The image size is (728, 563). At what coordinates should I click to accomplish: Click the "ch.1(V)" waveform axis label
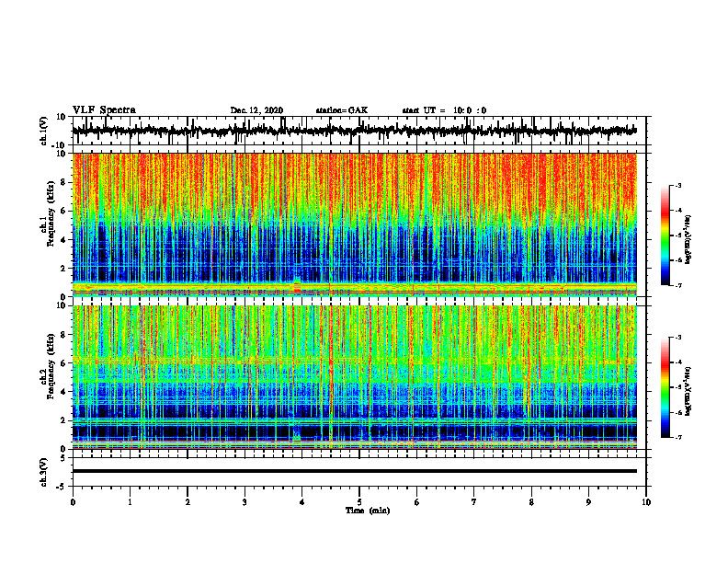[44, 131]
